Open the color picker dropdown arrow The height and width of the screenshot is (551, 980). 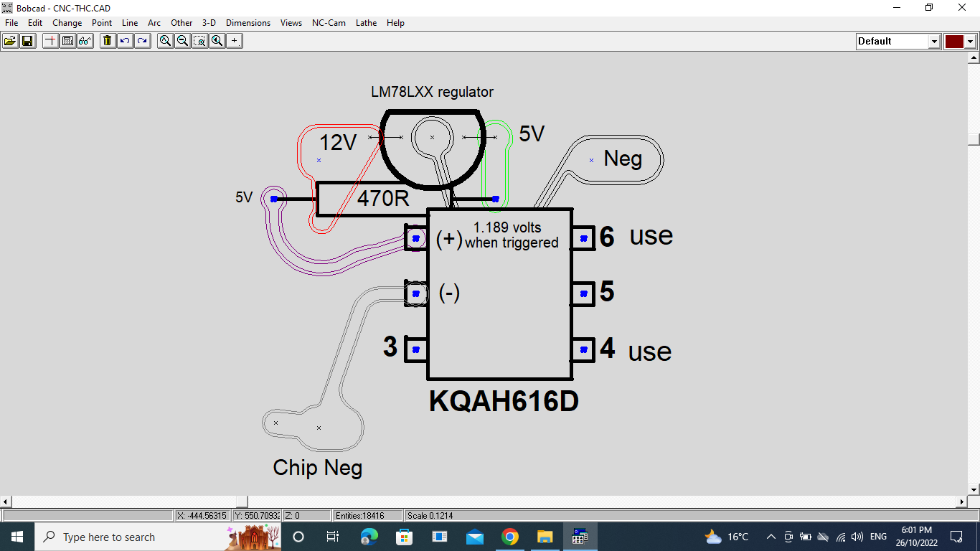[x=970, y=42]
